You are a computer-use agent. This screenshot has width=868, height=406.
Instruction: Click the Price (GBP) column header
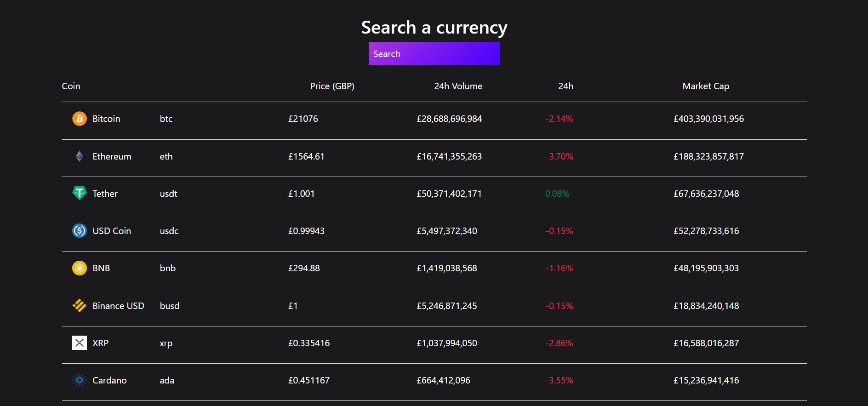pyautogui.click(x=332, y=86)
